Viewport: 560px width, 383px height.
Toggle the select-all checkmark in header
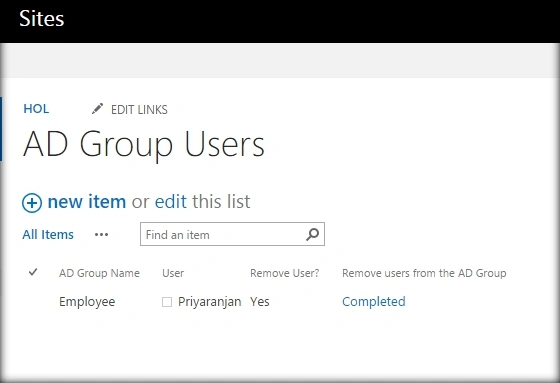tap(33, 272)
